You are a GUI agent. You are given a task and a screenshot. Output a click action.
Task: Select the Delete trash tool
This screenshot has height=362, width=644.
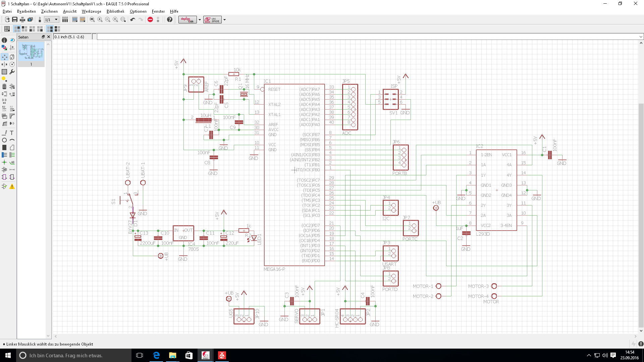(x=4, y=86)
